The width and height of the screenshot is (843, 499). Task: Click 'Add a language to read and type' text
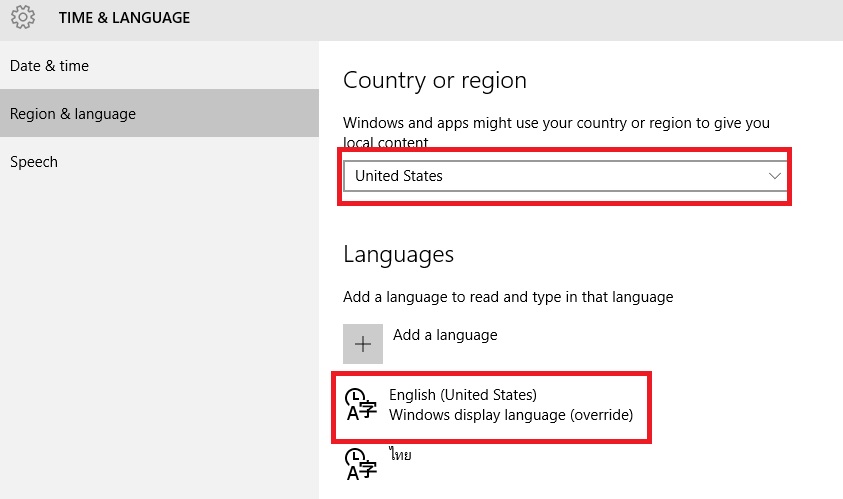(x=508, y=297)
